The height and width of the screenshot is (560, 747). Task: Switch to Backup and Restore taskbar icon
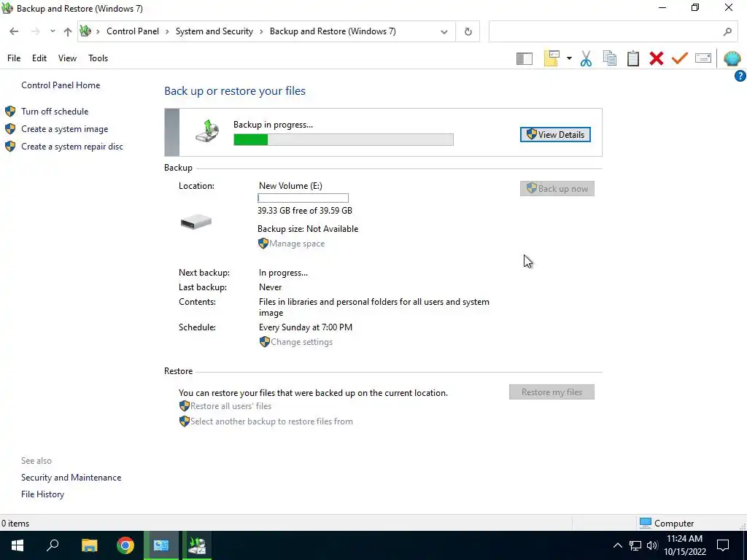coord(197,545)
